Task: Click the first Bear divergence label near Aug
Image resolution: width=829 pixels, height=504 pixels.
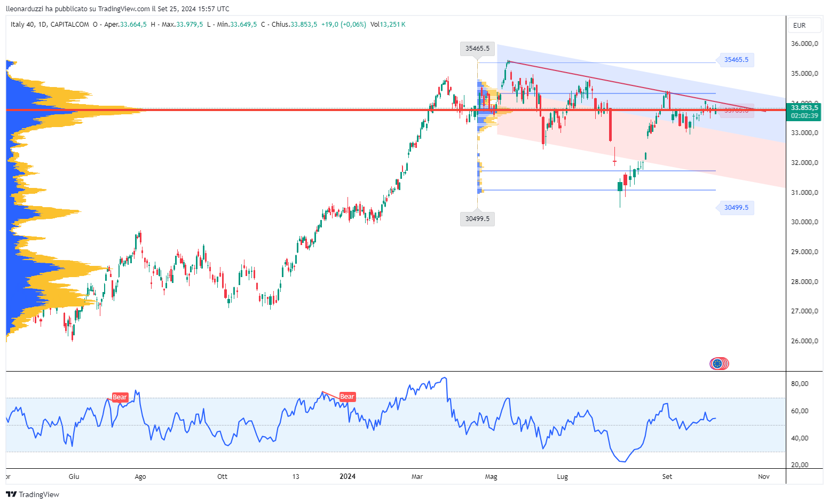Action: pyautogui.click(x=120, y=397)
